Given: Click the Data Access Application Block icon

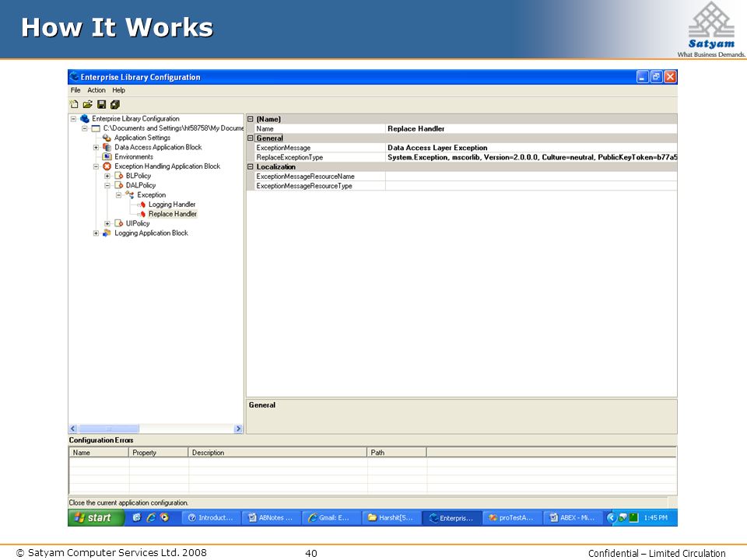Looking at the screenshot, I should (x=107, y=147).
